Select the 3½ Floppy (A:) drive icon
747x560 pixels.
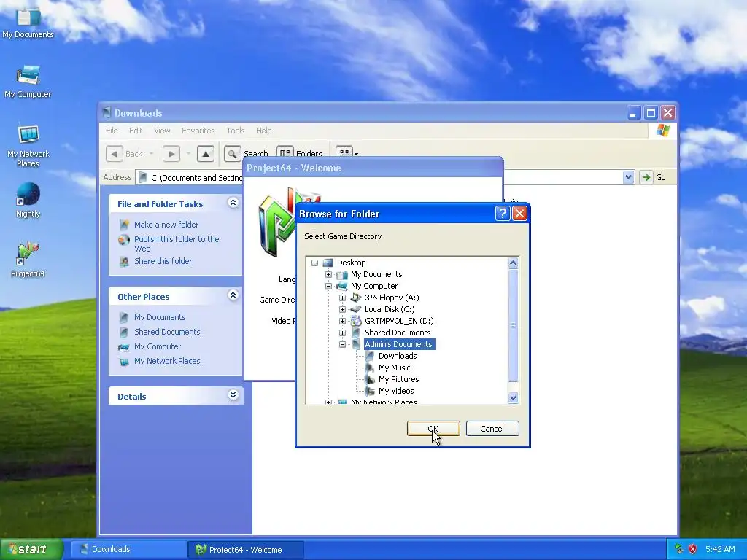pos(356,297)
